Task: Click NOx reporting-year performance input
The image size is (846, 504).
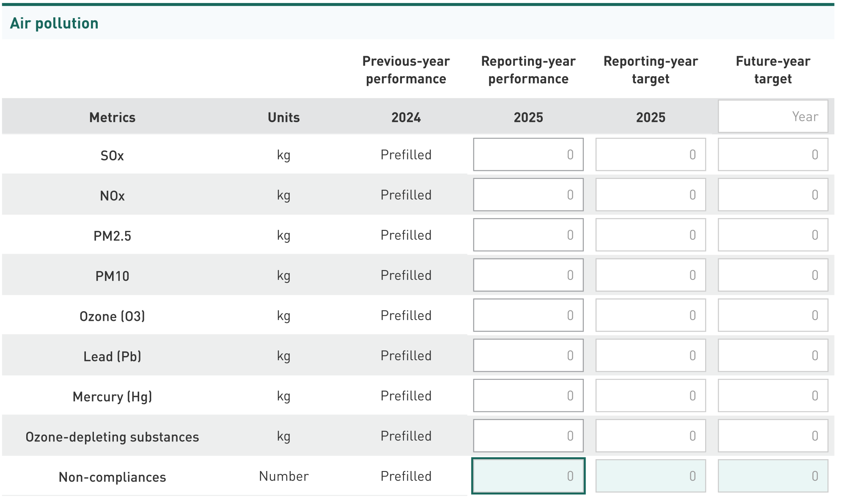Action: point(528,194)
